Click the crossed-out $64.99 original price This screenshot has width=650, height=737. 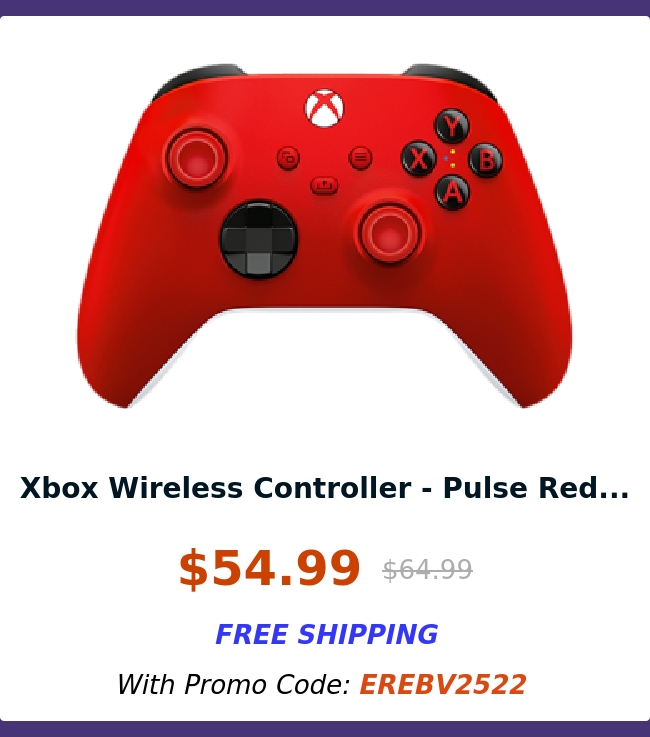click(427, 570)
